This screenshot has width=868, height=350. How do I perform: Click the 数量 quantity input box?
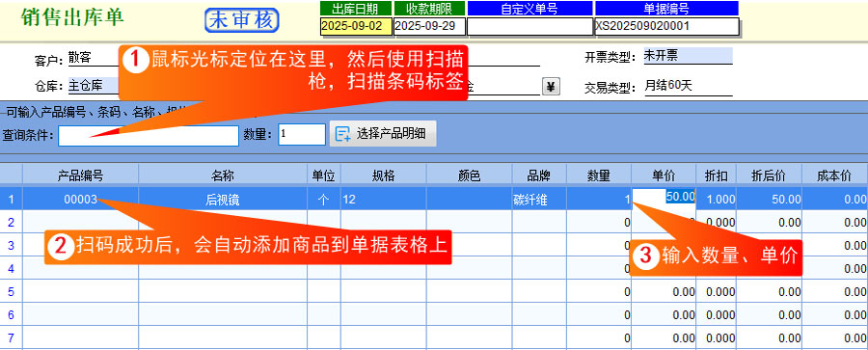[x=302, y=135]
